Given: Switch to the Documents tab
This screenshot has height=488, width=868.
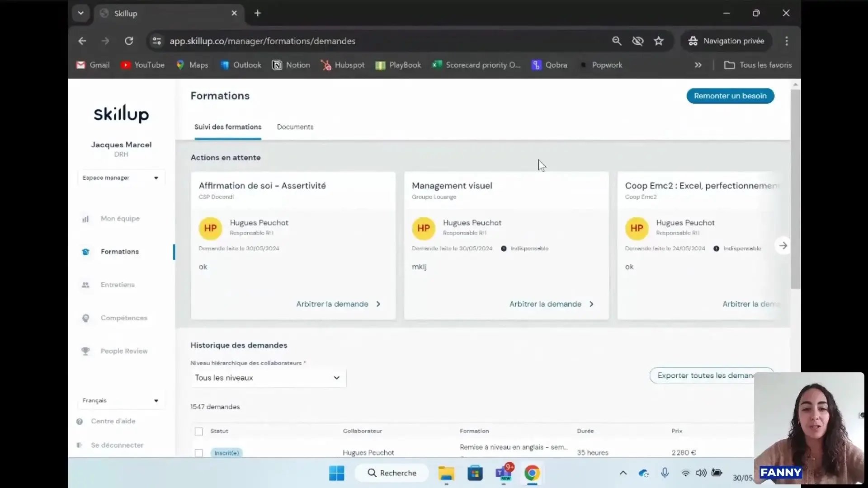Looking at the screenshot, I should coord(295,127).
